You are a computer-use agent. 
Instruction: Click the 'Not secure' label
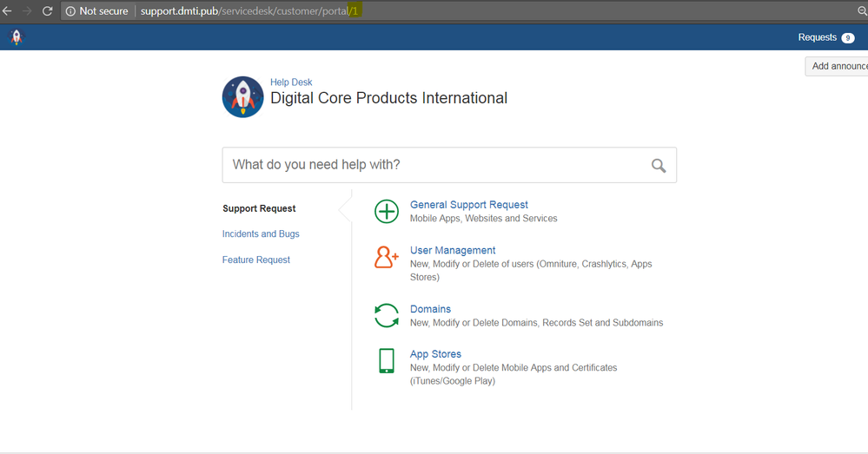(103, 11)
